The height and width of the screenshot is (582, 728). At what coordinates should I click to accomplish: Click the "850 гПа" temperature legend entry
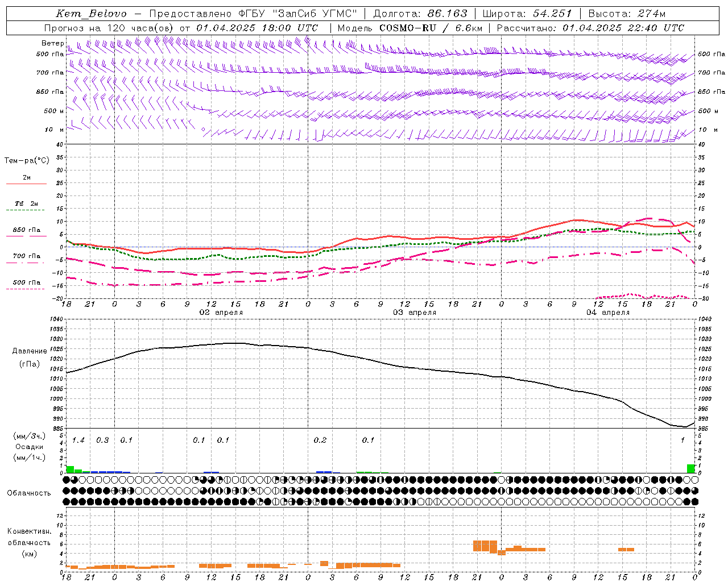(27, 230)
